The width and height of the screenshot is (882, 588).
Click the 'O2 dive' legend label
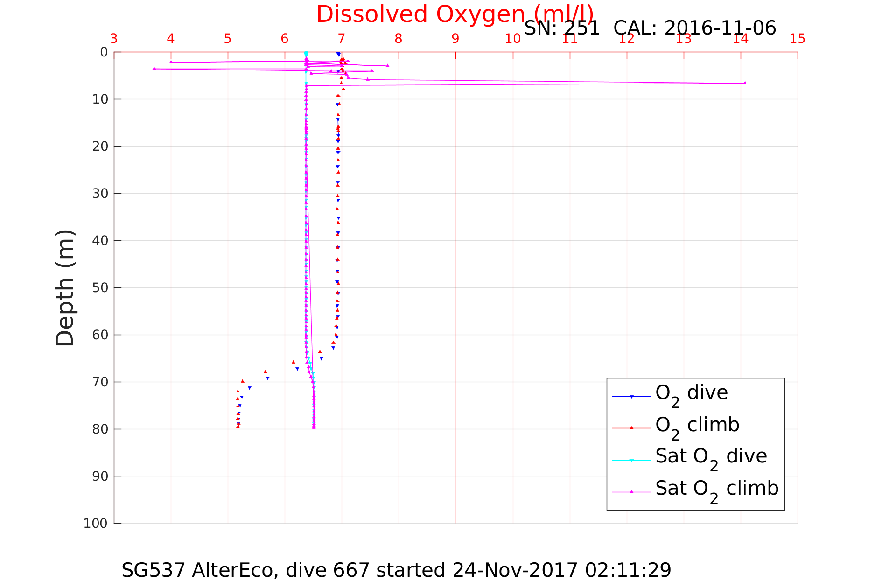pyautogui.click(x=691, y=393)
